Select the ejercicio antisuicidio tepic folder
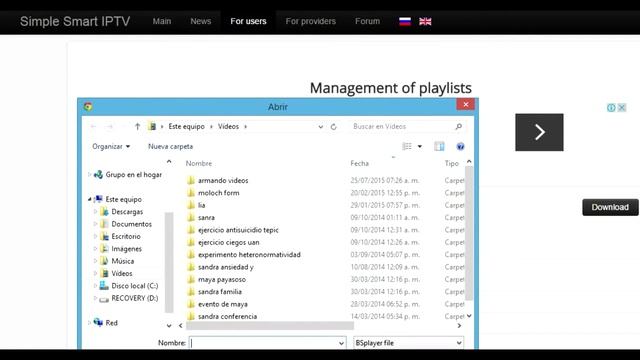Viewport: 640px width, 360px height. (238, 230)
